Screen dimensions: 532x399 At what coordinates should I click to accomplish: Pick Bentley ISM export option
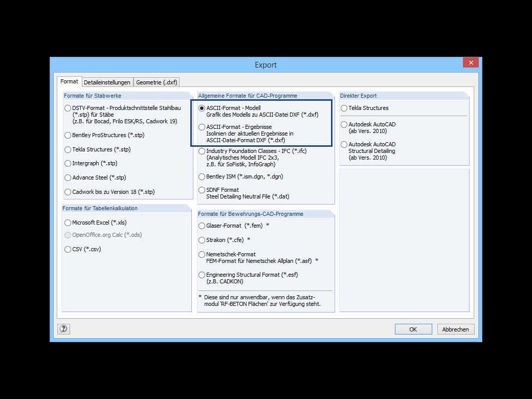tap(202, 176)
